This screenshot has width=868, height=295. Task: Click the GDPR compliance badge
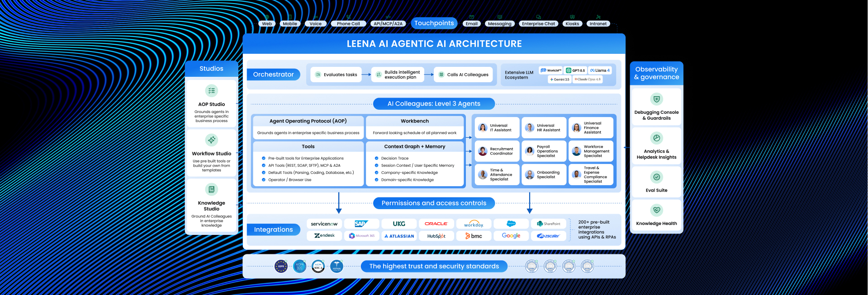(x=281, y=266)
